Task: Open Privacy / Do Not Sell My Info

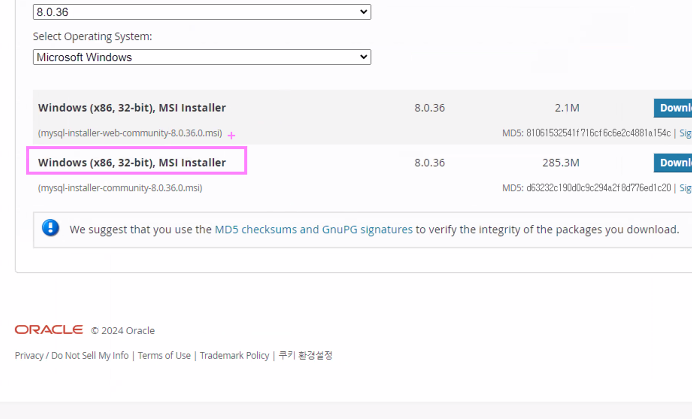Action: (x=71, y=355)
